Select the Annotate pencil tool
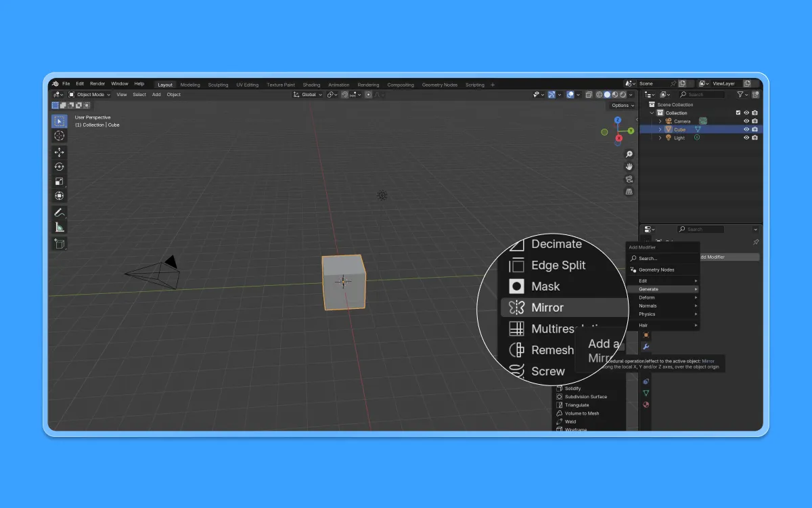812x508 pixels. 60,213
